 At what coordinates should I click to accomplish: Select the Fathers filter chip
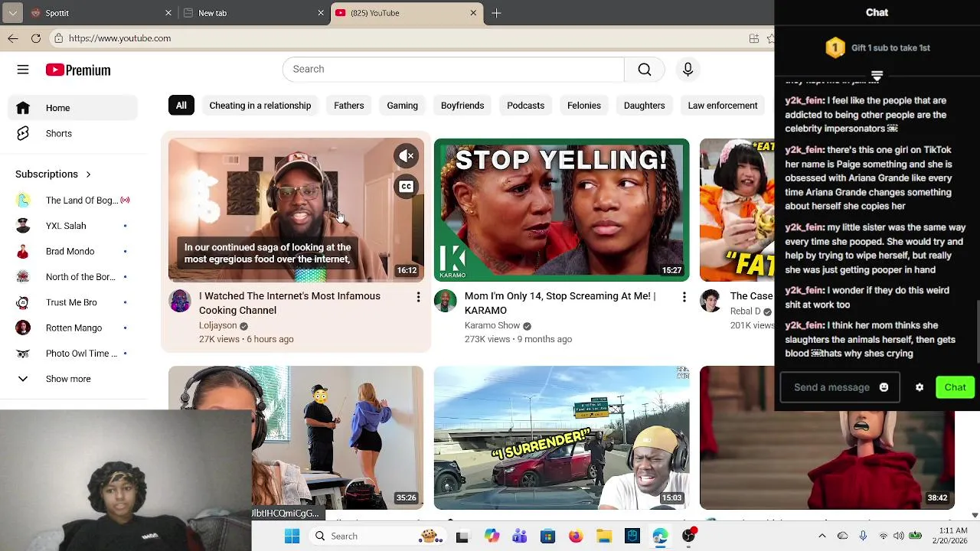[349, 106]
